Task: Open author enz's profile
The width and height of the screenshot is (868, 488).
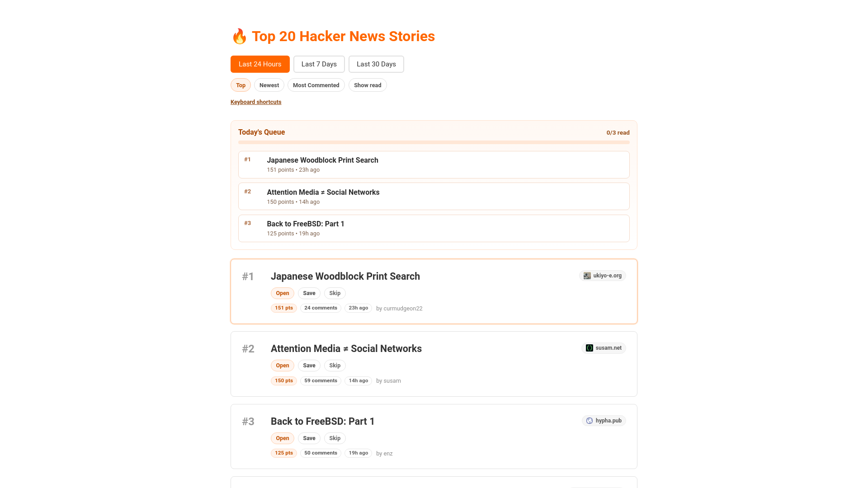Action: pos(384,454)
